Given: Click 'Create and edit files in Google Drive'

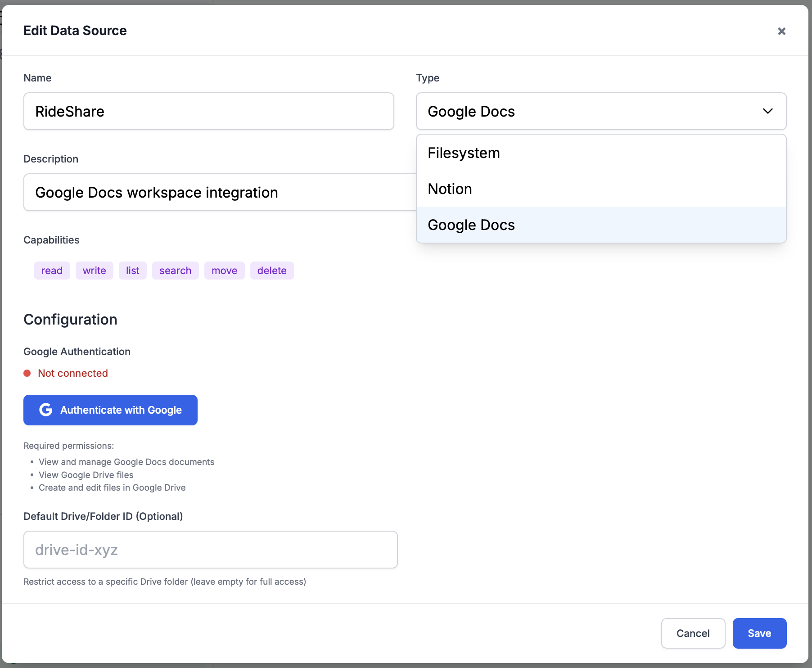Looking at the screenshot, I should [x=112, y=487].
